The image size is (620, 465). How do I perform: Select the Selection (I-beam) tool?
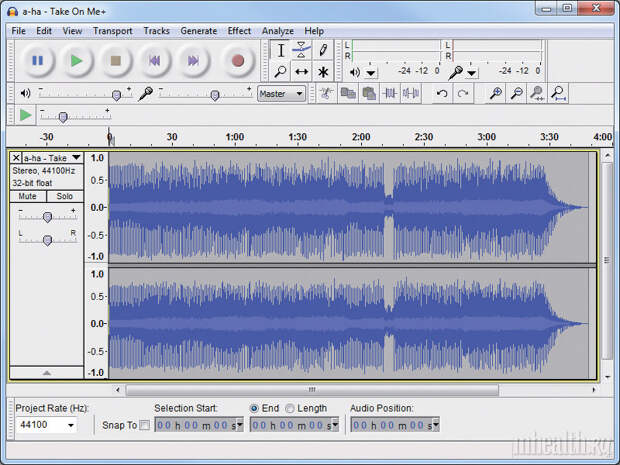[280, 50]
